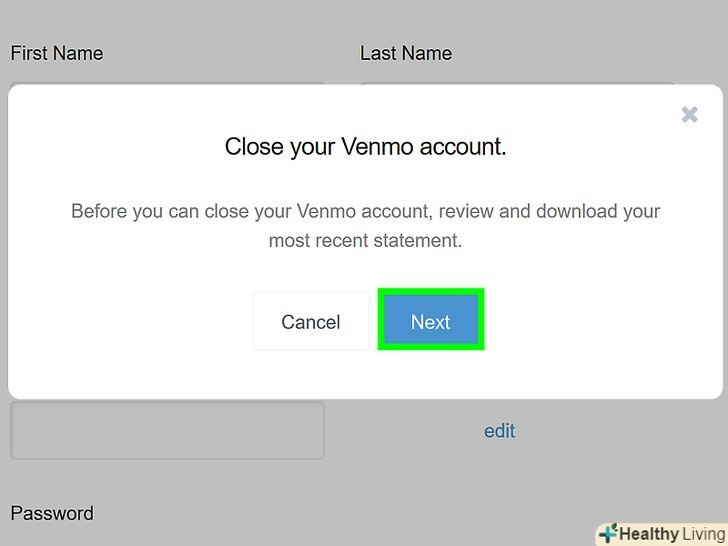Cancel closing the Venmo account
This screenshot has height=546, width=728.
pos(311,322)
